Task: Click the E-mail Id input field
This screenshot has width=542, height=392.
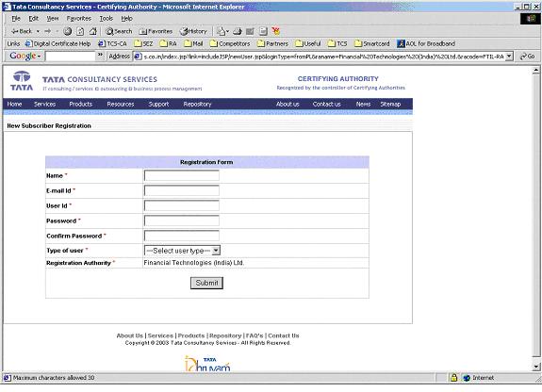Action: pos(182,190)
